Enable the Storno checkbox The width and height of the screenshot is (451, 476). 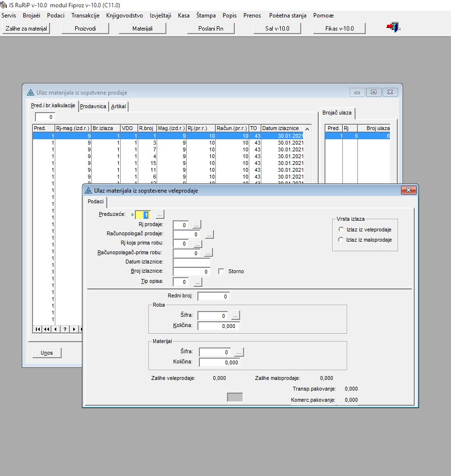222,271
